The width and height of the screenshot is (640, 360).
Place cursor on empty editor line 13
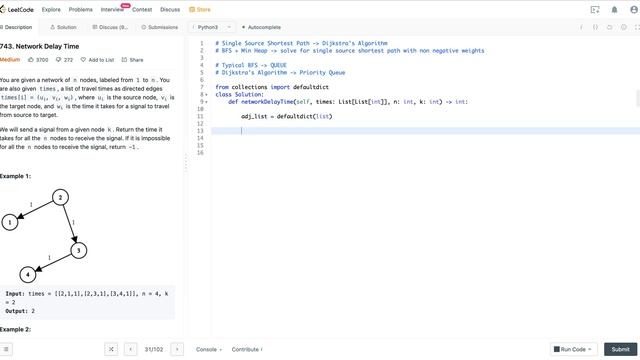click(425, 131)
